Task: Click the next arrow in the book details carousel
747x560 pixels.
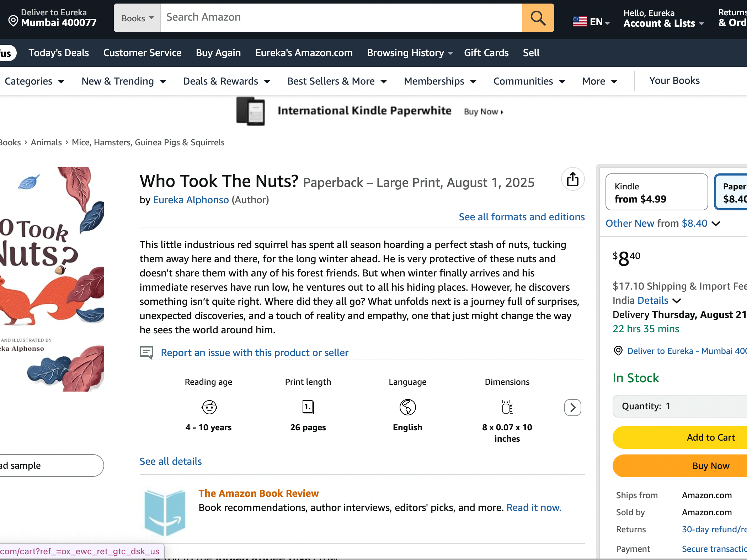Action: (572, 408)
